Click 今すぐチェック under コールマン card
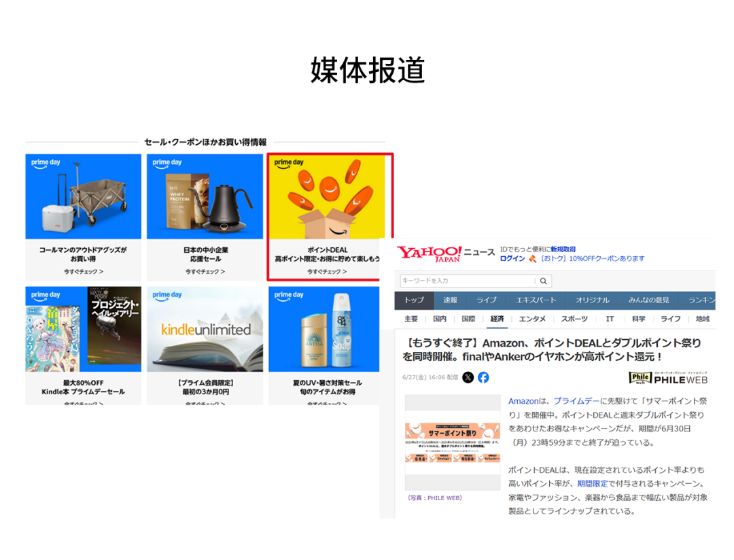Image resolution: width=734 pixels, height=560 pixels. (x=84, y=272)
